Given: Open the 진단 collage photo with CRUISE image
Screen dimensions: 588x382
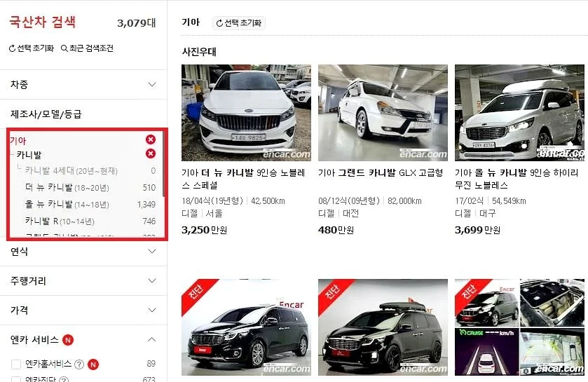Looking at the screenshot, I should point(519,327).
